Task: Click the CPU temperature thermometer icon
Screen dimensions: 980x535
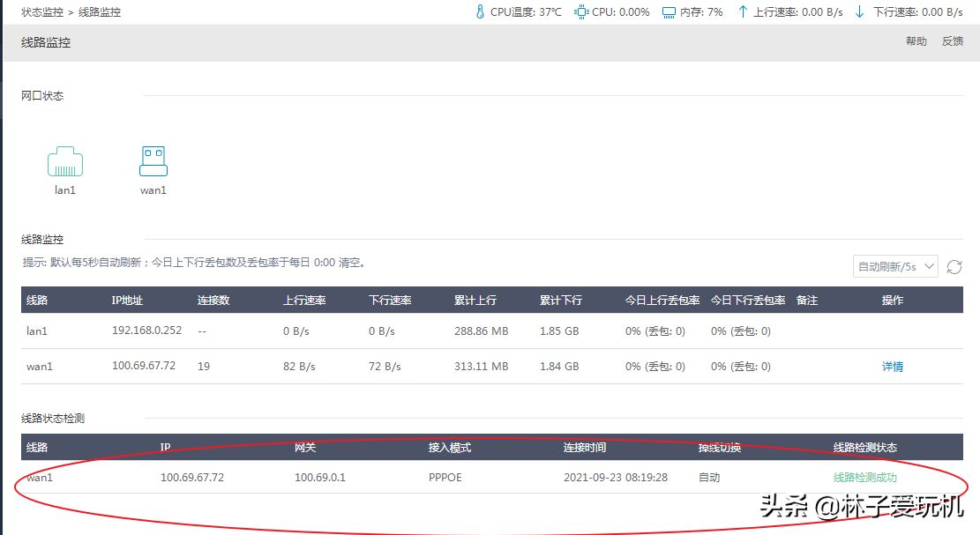Action: click(x=481, y=12)
